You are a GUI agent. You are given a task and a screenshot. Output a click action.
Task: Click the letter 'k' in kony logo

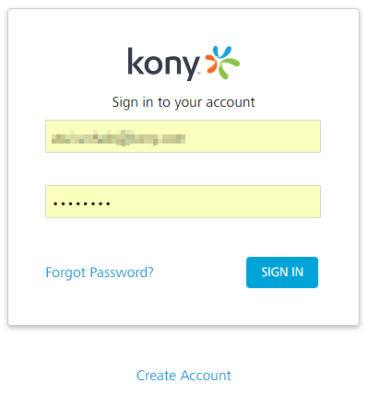tap(135, 61)
